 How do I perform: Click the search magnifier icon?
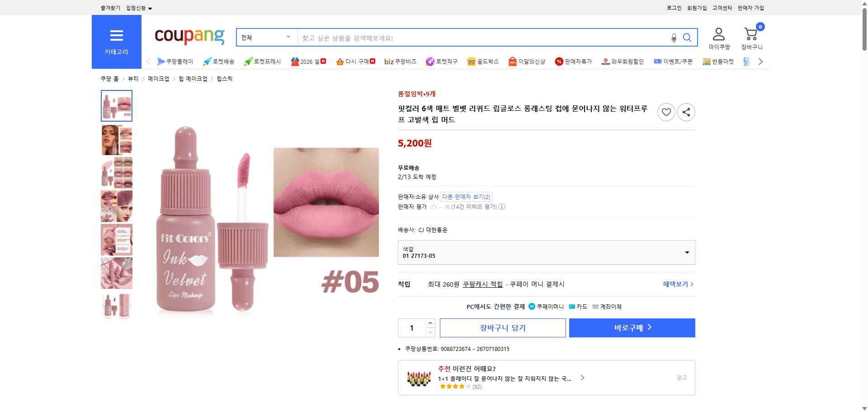tap(687, 38)
